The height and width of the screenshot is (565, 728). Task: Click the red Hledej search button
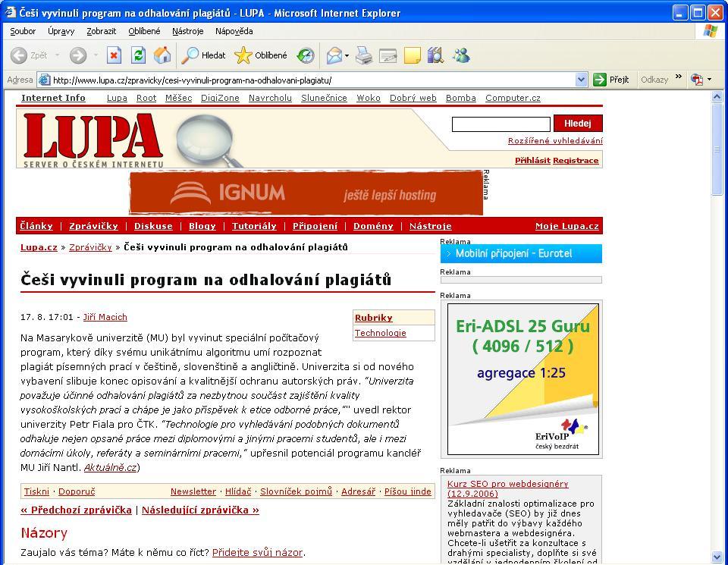coord(578,124)
